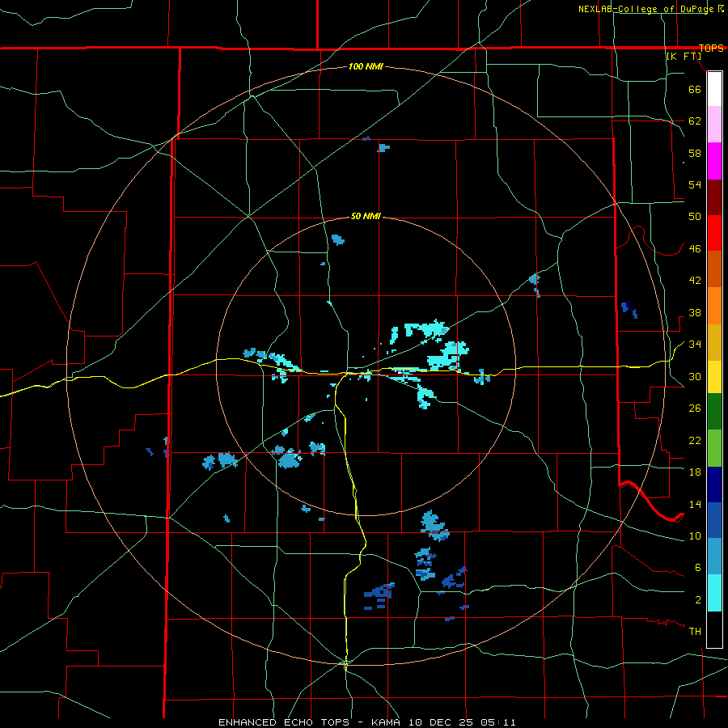Click the 18 legend value
The height and width of the screenshot is (728, 728).
coord(695,472)
